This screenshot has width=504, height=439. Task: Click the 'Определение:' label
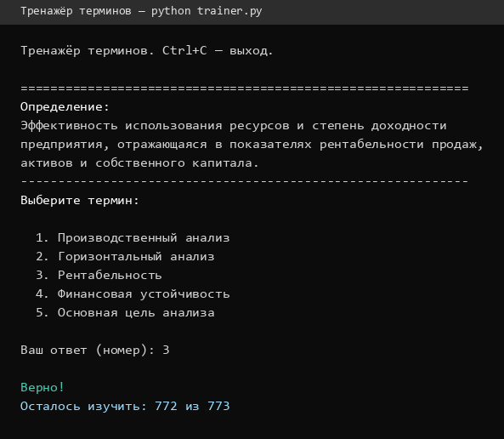[x=65, y=106]
